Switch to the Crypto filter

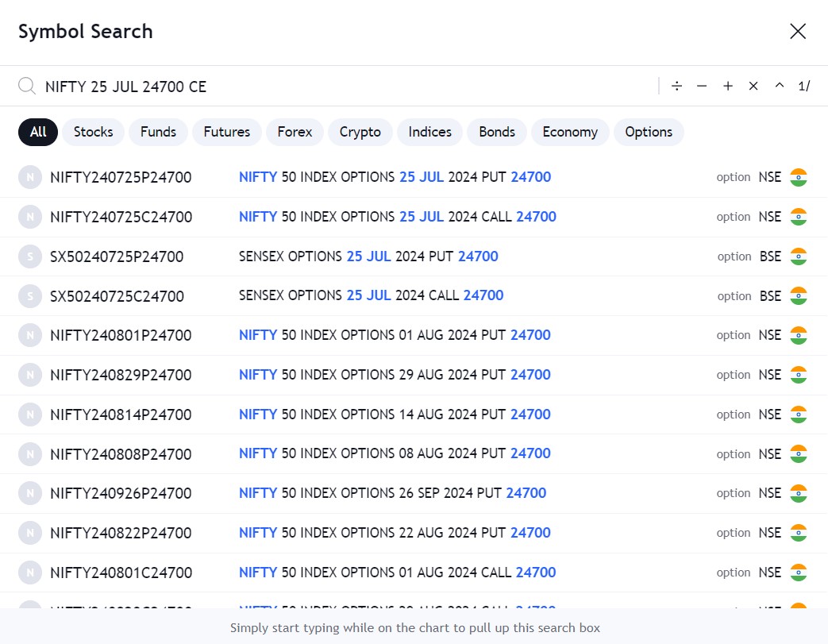click(360, 132)
